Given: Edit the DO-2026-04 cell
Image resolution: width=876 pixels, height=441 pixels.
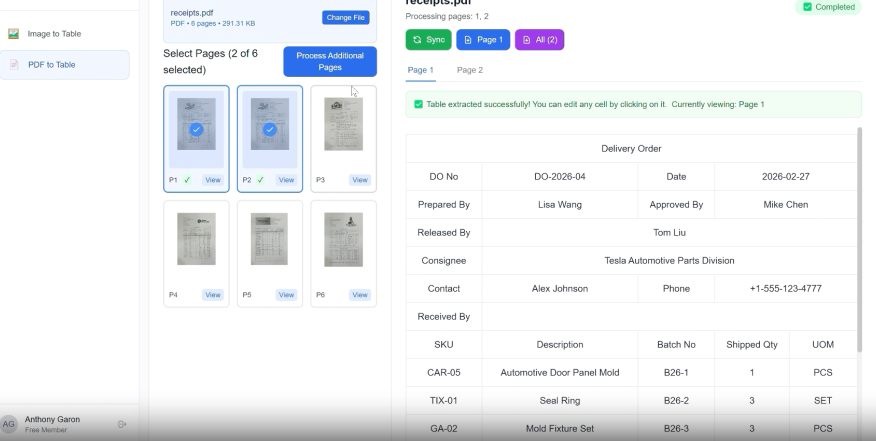Looking at the screenshot, I should tap(559, 177).
